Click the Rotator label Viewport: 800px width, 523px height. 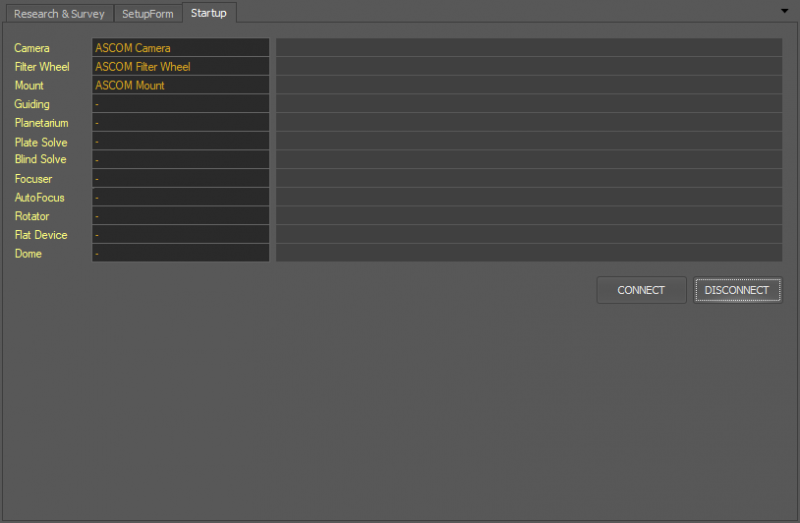[32, 216]
